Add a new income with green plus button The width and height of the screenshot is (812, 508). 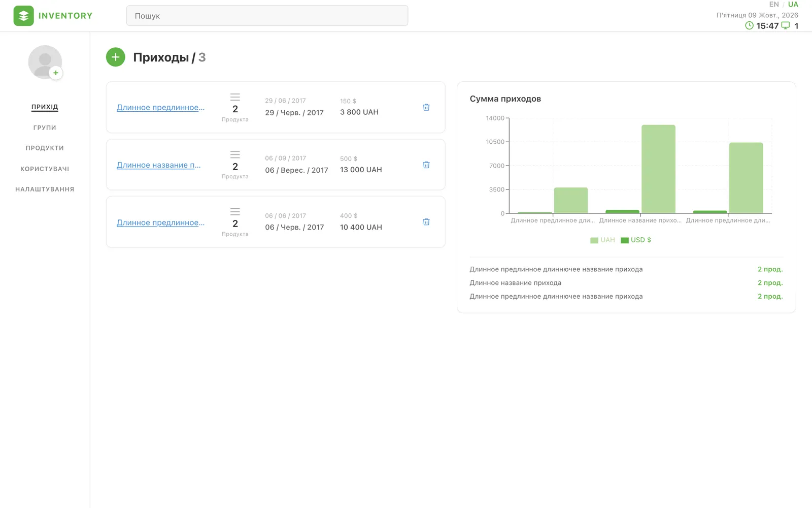coord(116,57)
